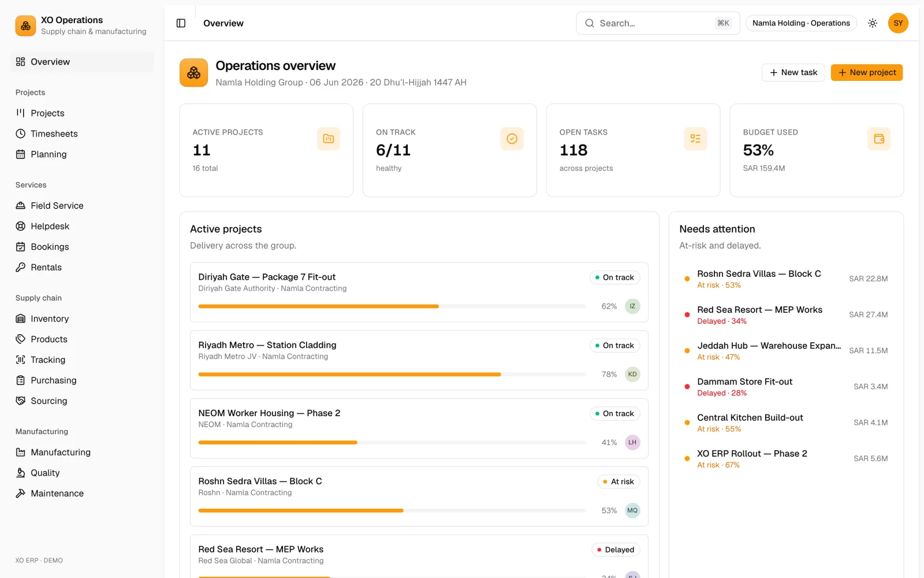The height and width of the screenshot is (578, 924).
Task: Click the Inventory warehouse icon
Action: coord(21,318)
